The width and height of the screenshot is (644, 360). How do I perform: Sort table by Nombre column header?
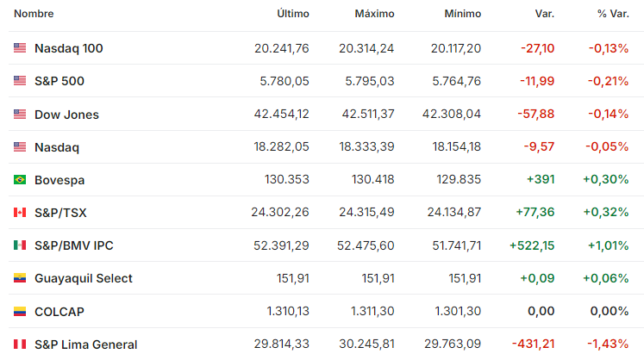34,14
